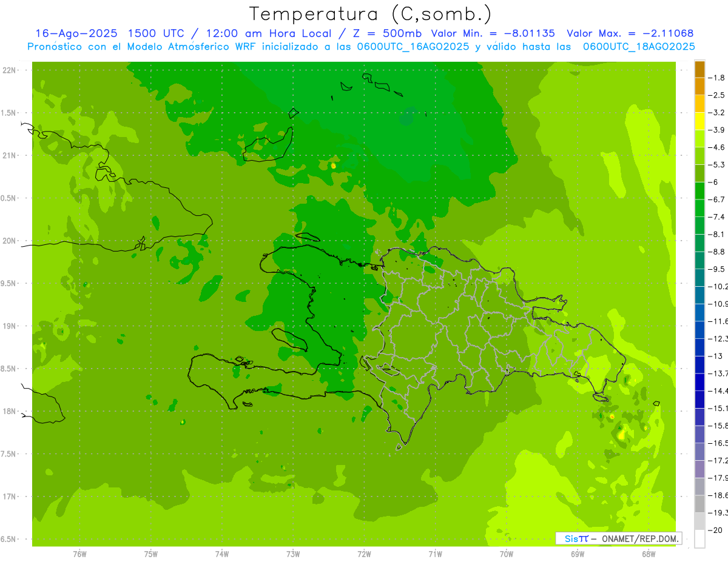Viewport: 728px width, 562px height.
Task: Click the -3.2 colorbar label
Action: point(716,112)
